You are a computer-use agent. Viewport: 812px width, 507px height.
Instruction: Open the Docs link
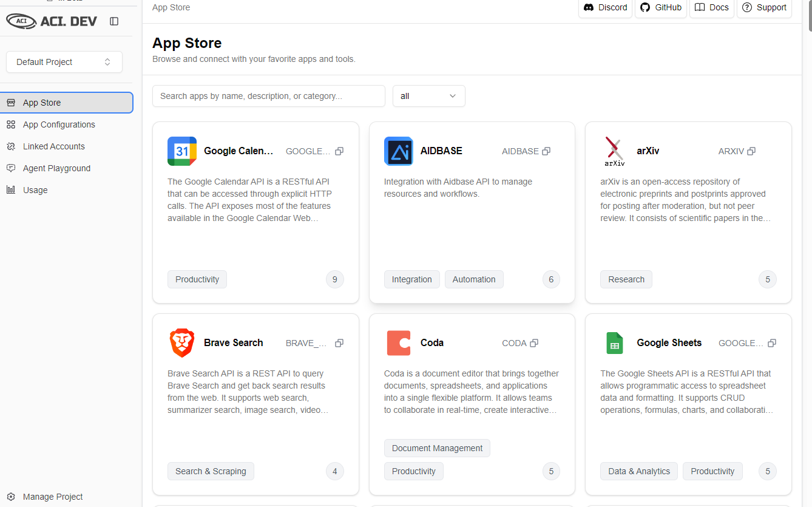712,8
